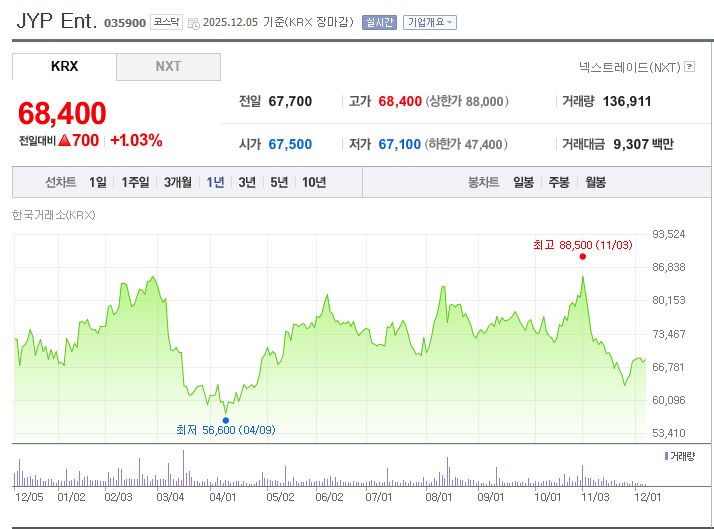Viewport: 714px width, 529px height.
Task: Show the 1주일 line chart
Action: [x=135, y=182]
